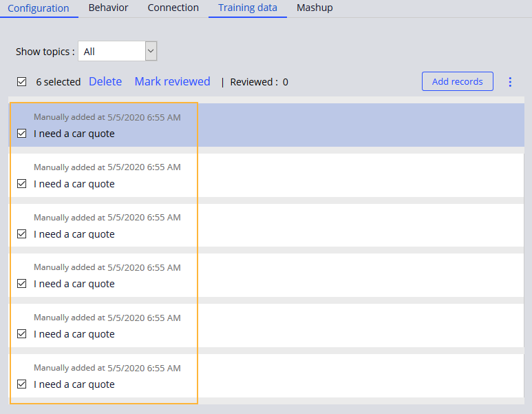Click the Mark reviewed link

[172, 81]
